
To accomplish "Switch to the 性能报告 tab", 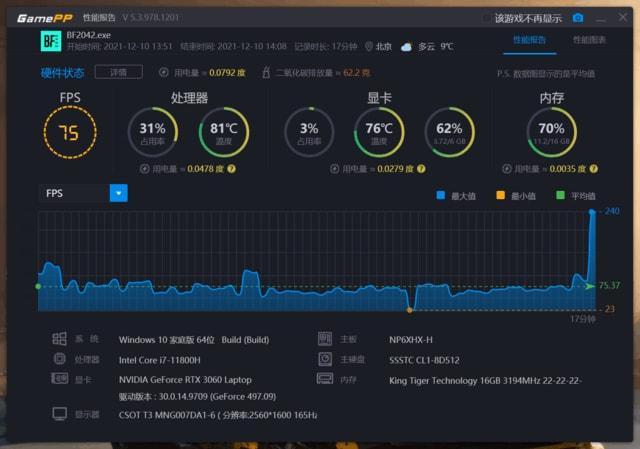I will tap(529, 40).
